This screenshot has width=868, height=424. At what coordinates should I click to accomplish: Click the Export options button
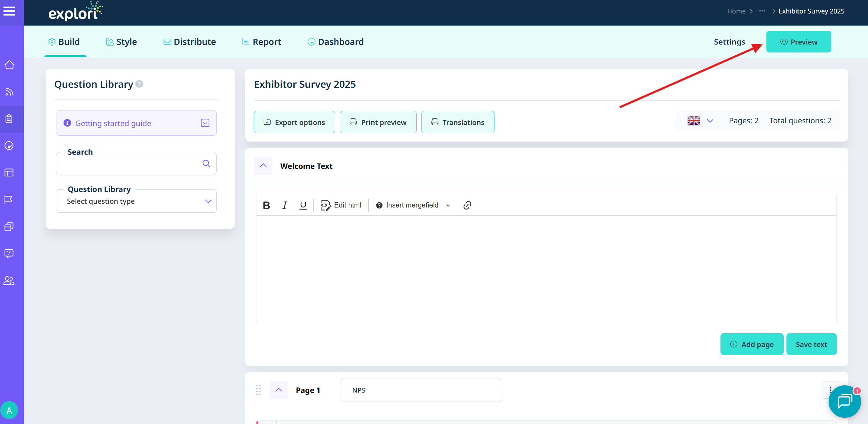(x=294, y=122)
